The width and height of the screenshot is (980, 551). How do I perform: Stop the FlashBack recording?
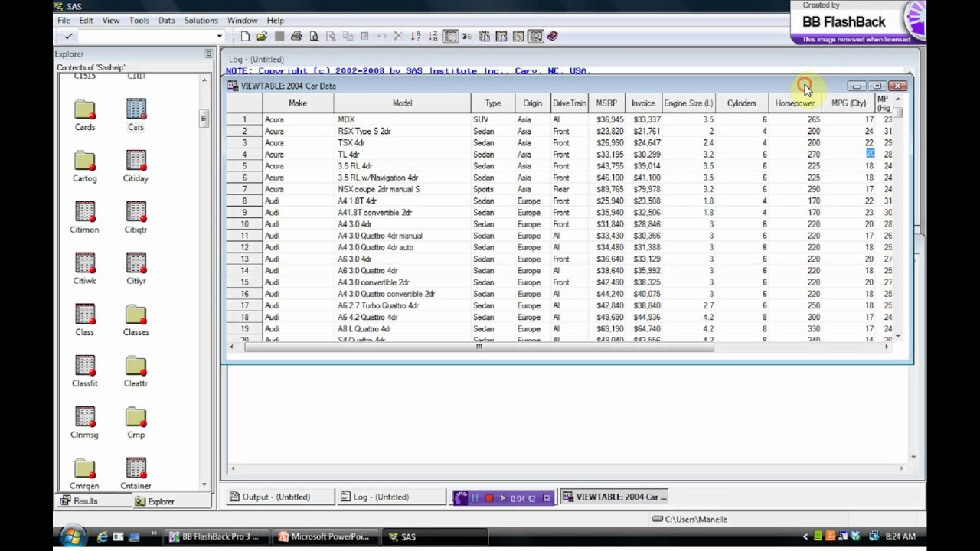click(489, 498)
